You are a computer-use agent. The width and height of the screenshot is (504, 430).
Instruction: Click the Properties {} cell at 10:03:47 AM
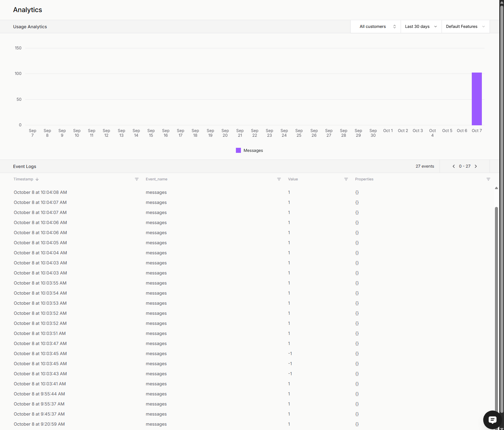tap(357, 344)
